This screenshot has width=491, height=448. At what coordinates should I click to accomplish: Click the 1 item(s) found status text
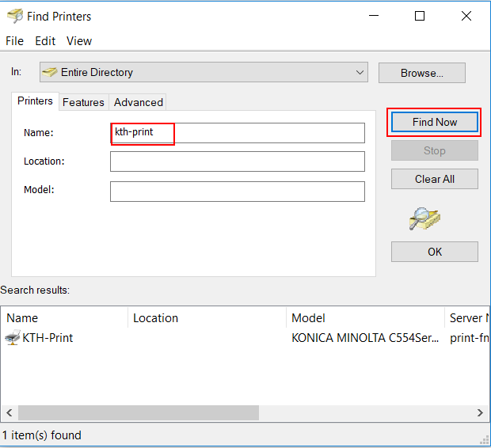coord(42,435)
